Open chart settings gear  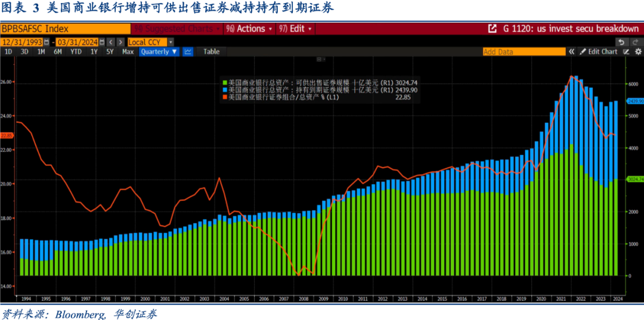tap(638, 52)
